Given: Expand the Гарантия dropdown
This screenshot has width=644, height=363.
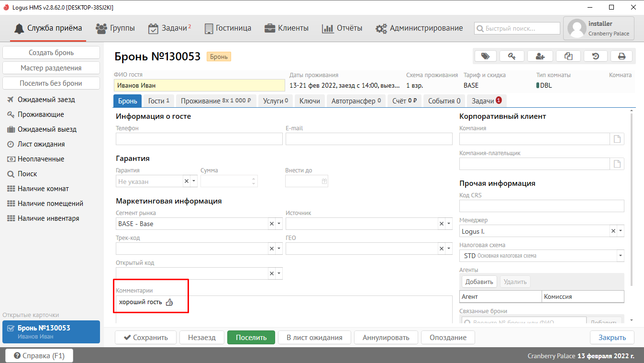Looking at the screenshot, I should pyautogui.click(x=194, y=181).
